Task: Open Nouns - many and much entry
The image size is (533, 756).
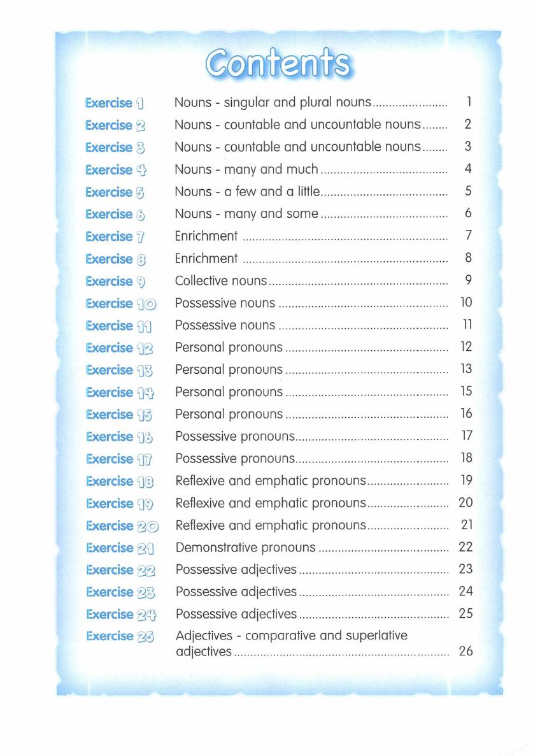Action: (x=246, y=169)
